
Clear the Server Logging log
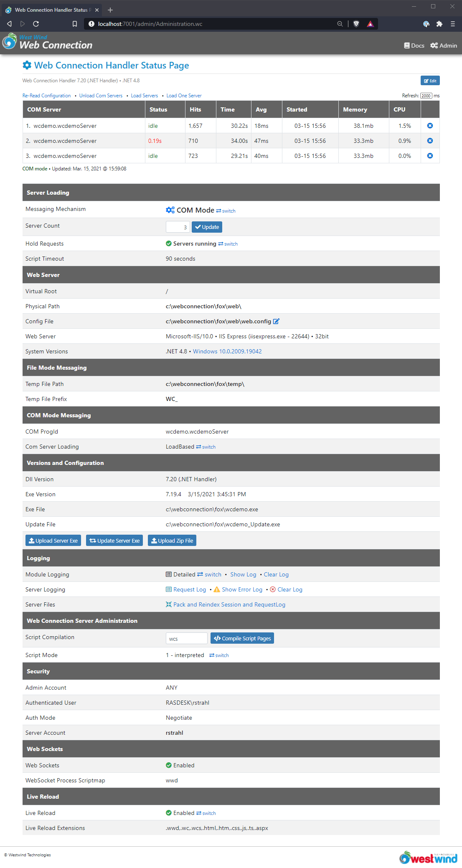[290, 589]
